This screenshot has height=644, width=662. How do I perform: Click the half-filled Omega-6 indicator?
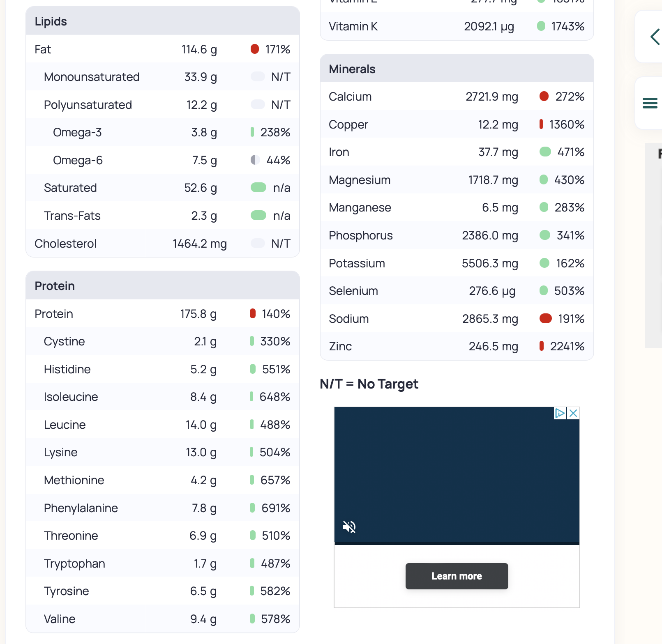click(255, 160)
